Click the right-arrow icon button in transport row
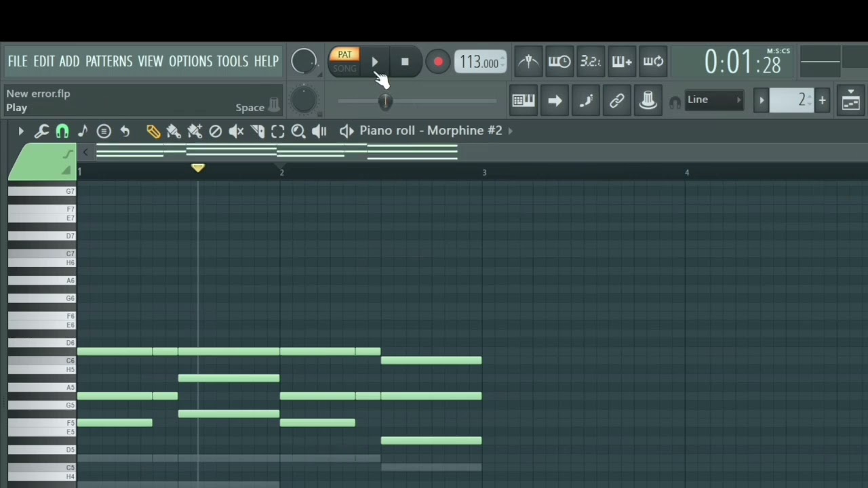Viewport: 868px width, 488px height. coord(555,101)
